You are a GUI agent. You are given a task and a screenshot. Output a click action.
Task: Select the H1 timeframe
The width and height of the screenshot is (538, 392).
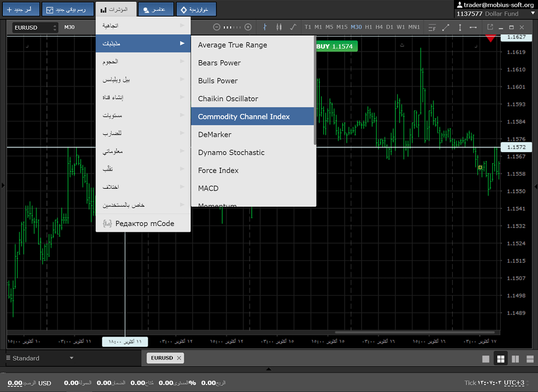tap(369, 27)
